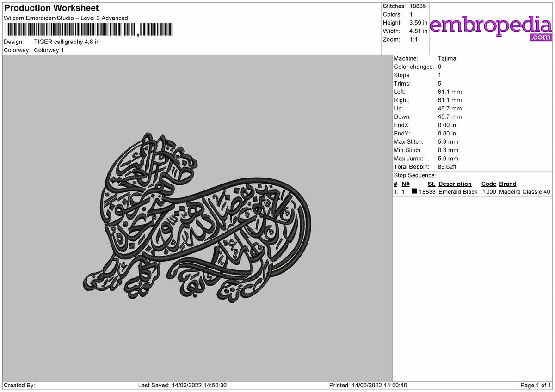This screenshot has height=392, width=555.
Task: Click the Description column header
Action: (x=455, y=184)
